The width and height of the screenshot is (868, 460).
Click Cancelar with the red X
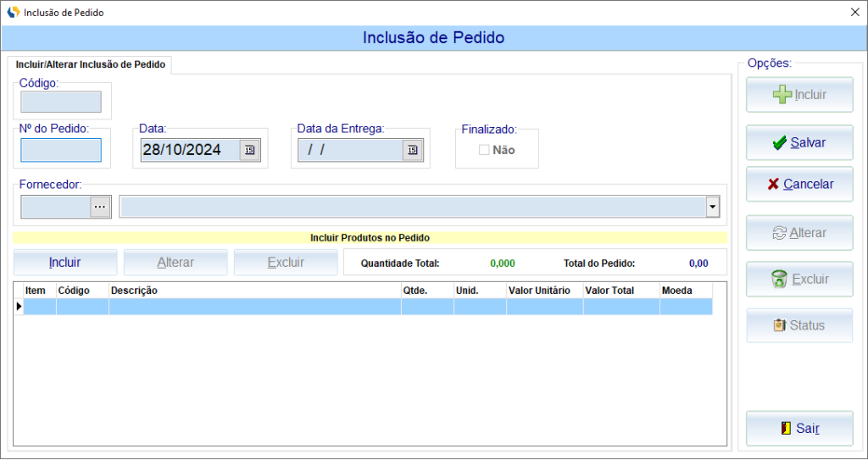click(x=799, y=184)
